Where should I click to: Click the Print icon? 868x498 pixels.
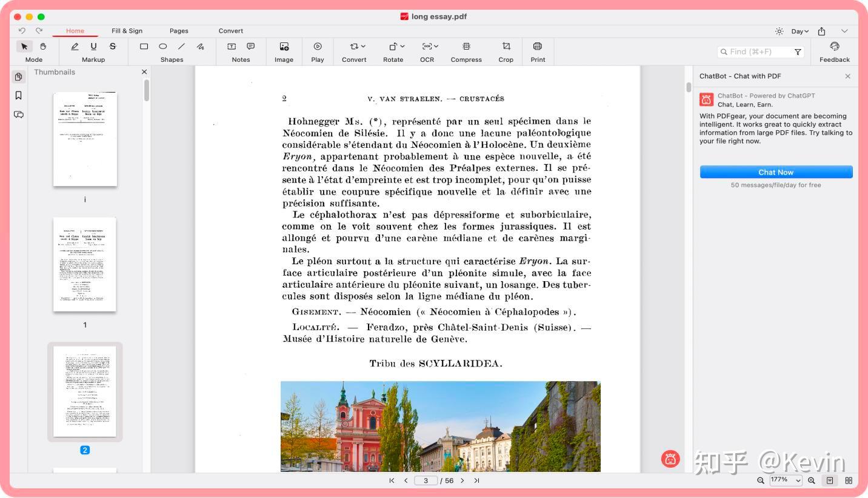point(537,46)
